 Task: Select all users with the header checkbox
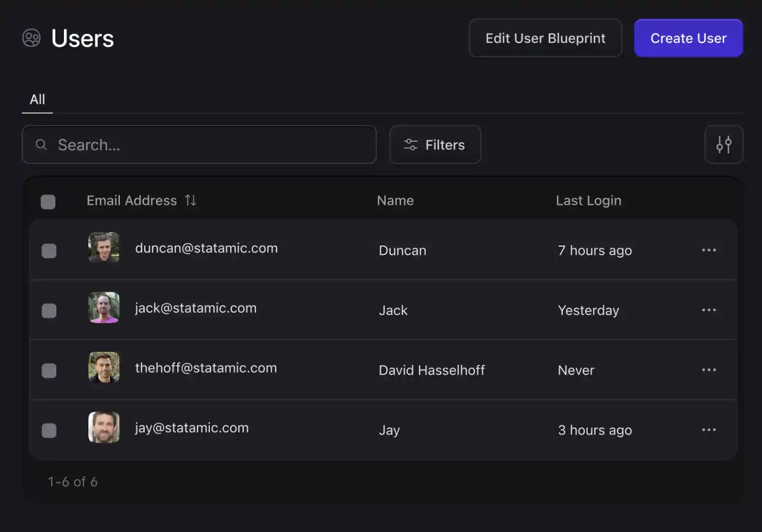pyautogui.click(x=48, y=202)
